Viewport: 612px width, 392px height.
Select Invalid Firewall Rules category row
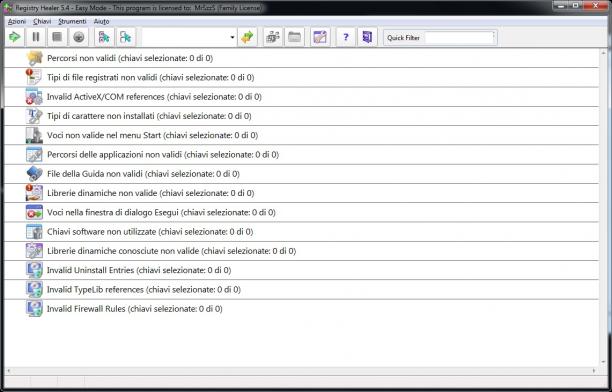301,309
